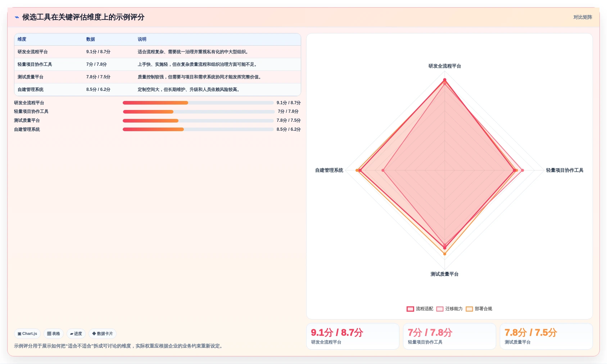Toggle the 部署合规 legend item
Image resolution: width=607 pixels, height=364 pixels.
pos(479,309)
